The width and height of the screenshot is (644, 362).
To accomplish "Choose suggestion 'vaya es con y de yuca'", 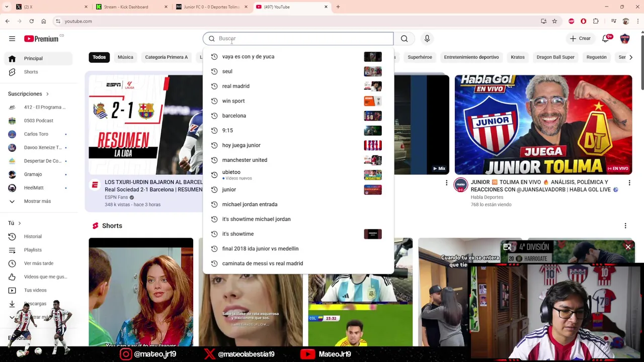I will click(298, 57).
